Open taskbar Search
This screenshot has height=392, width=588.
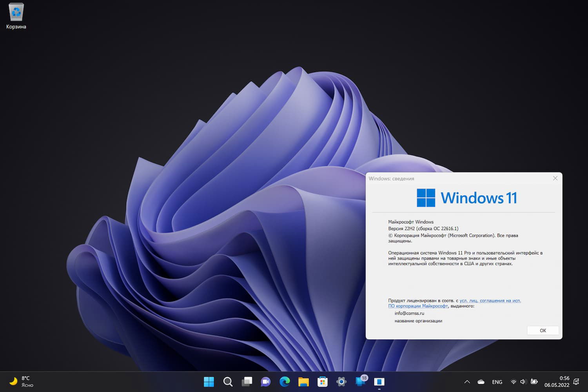[228, 381]
